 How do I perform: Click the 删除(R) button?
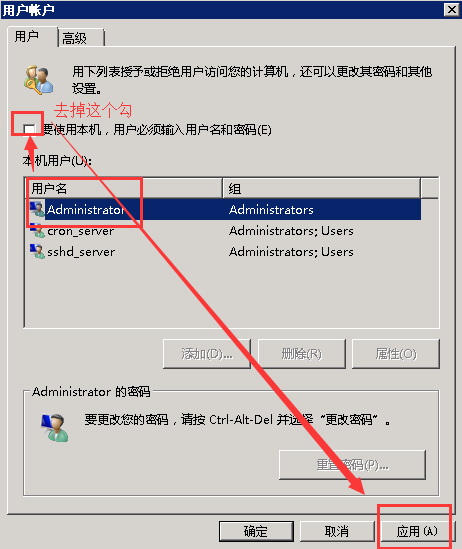coord(302,354)
